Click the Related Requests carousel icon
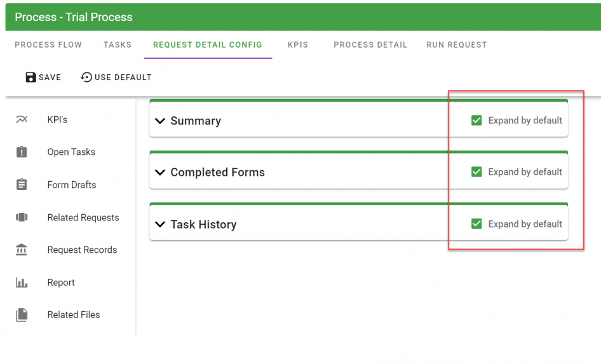This screenshot has height=364, width=601. point(22,217)
